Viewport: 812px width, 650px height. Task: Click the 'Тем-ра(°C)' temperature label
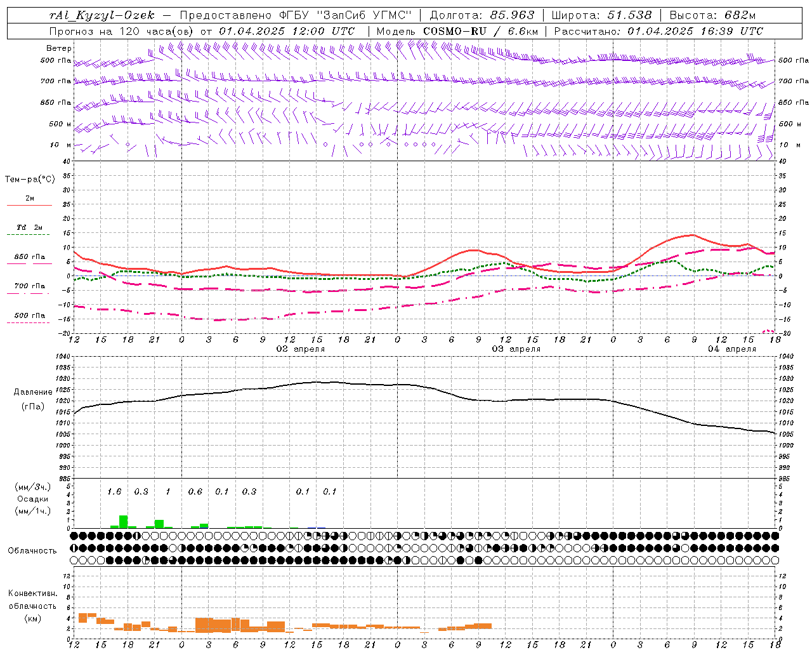[x=30, y=179]
